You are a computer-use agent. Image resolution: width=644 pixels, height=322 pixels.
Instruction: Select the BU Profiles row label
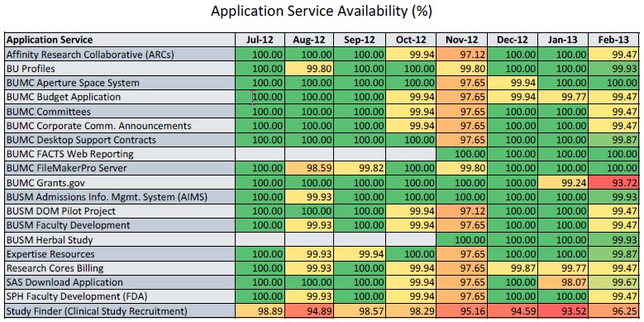120,68
